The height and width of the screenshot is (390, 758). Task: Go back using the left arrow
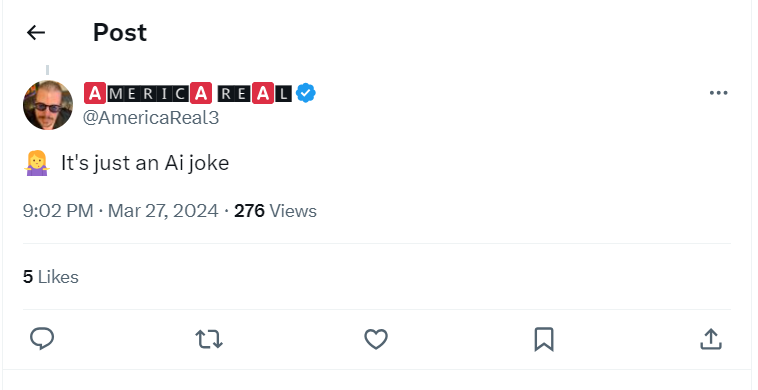(36, 33)
